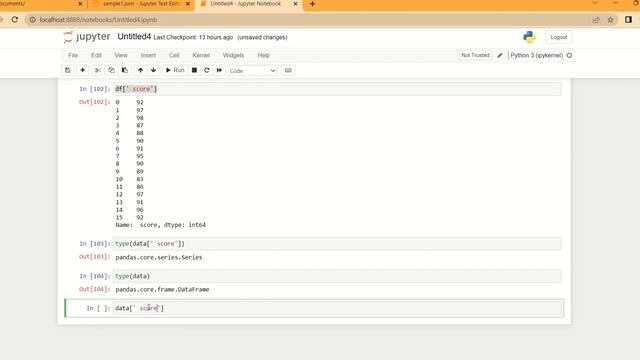The width and height of the screenshot is (640, 360).
Task: Bookmark this page with star icon
Action: click(610, 20)
